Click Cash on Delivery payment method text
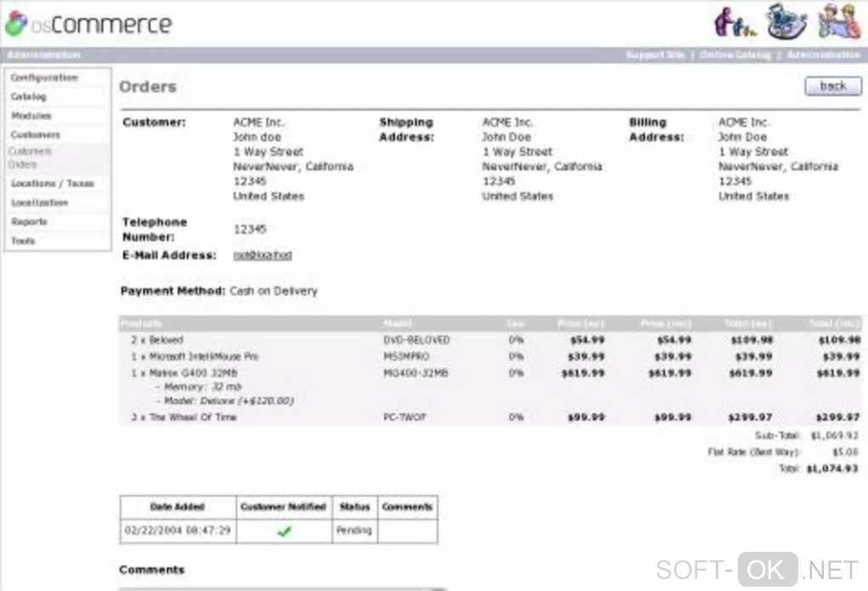The image size is (868, 591). tap(273, 290)
